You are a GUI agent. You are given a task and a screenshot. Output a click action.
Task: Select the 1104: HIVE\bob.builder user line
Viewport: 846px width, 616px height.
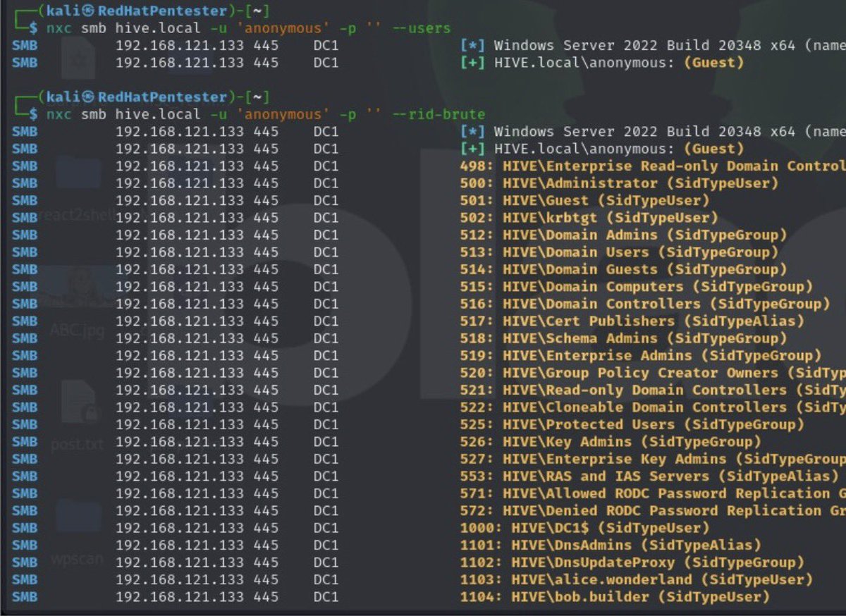pos(615,596)
